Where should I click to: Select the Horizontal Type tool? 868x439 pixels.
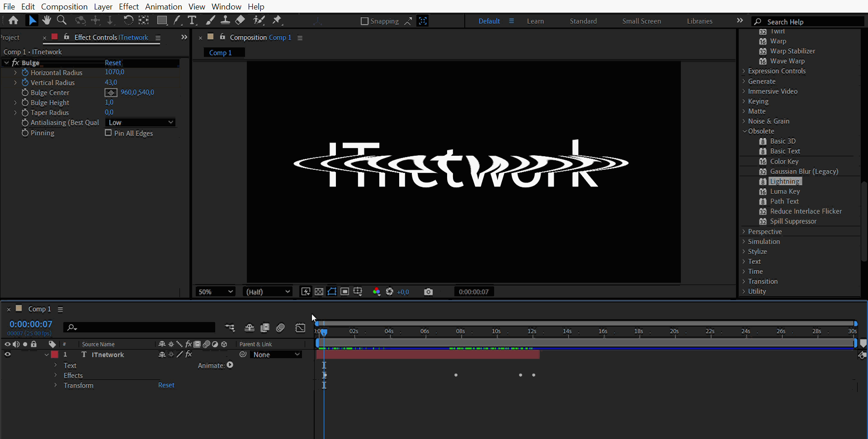193,20
